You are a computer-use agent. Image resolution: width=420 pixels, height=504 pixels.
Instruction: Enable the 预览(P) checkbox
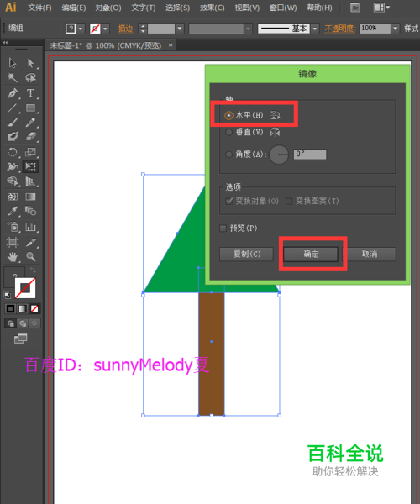click(x=223, y=228)
